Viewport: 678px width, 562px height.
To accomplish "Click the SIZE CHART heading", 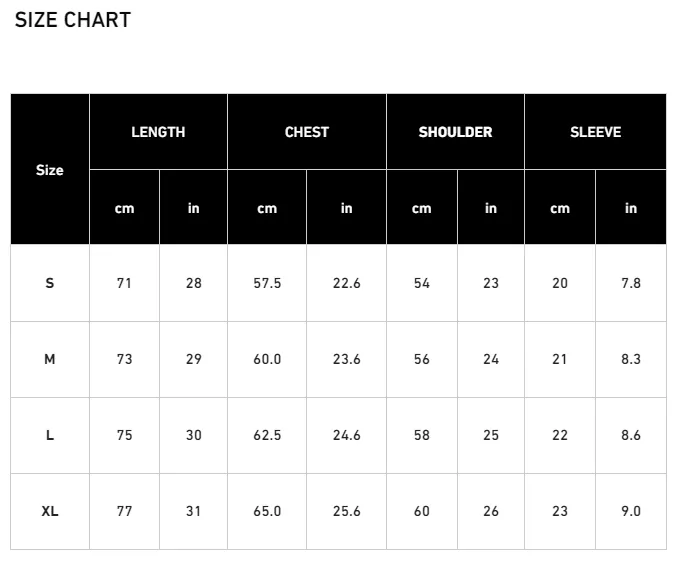I will (x=73, y=20).
